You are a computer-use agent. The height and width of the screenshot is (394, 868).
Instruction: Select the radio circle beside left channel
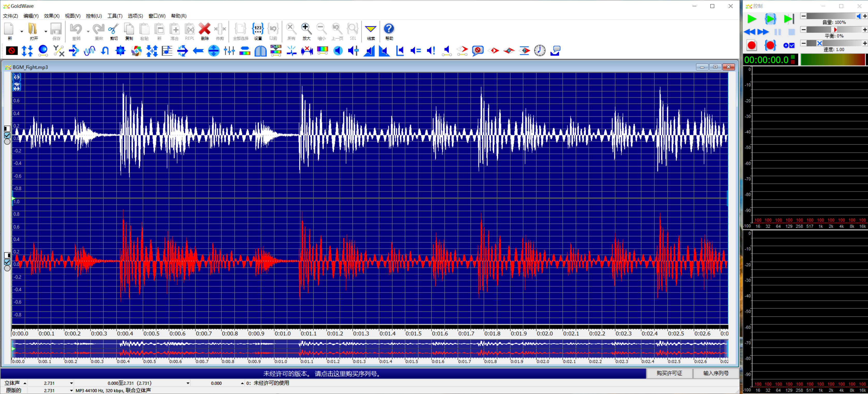tap(7, 142)
